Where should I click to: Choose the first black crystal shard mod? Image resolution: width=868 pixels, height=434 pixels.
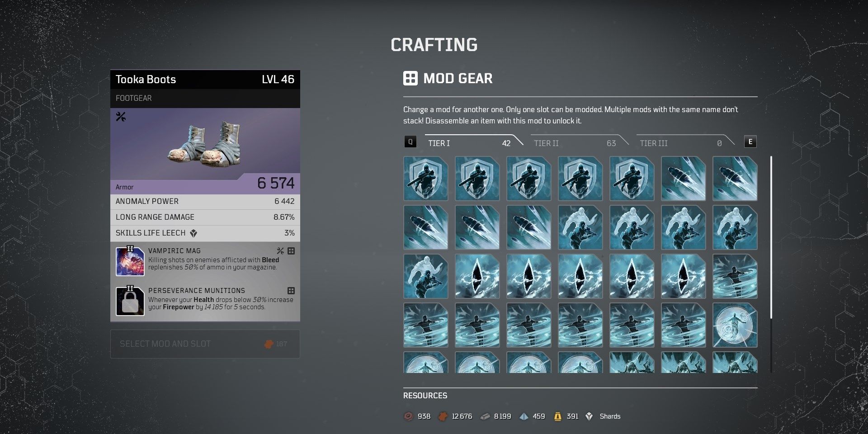click(477, 276)
